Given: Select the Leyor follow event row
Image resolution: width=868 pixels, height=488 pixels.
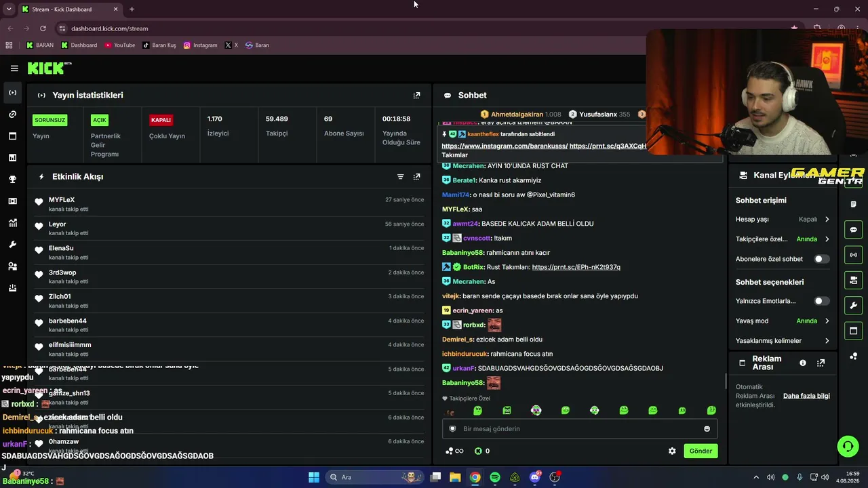Looking at the screenshot, I should tap(231, 228).
